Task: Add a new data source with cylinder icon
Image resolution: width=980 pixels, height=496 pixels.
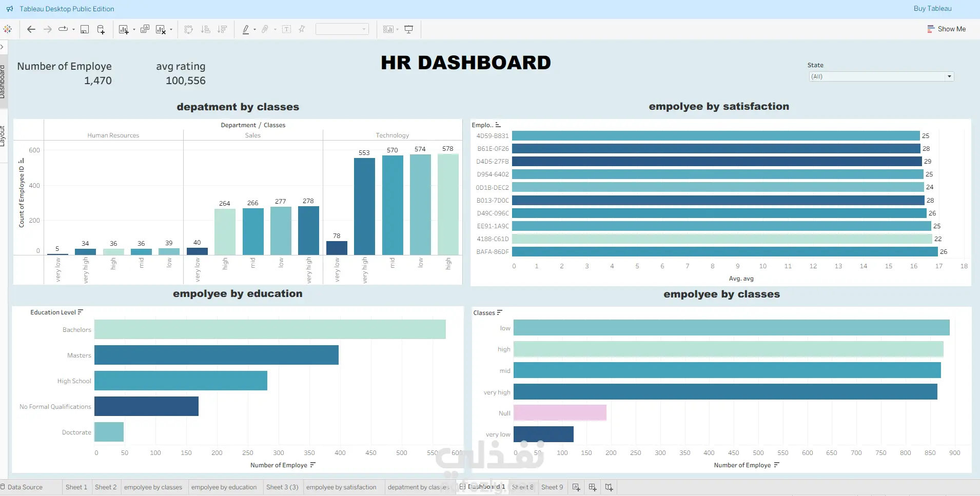Action: [x=101, y=29]
